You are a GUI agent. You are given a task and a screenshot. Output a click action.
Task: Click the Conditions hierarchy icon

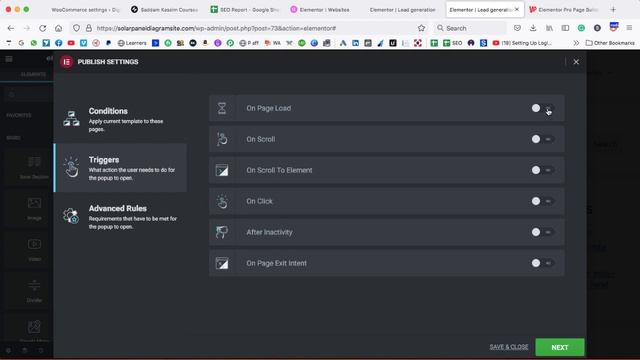pos(71,119)
